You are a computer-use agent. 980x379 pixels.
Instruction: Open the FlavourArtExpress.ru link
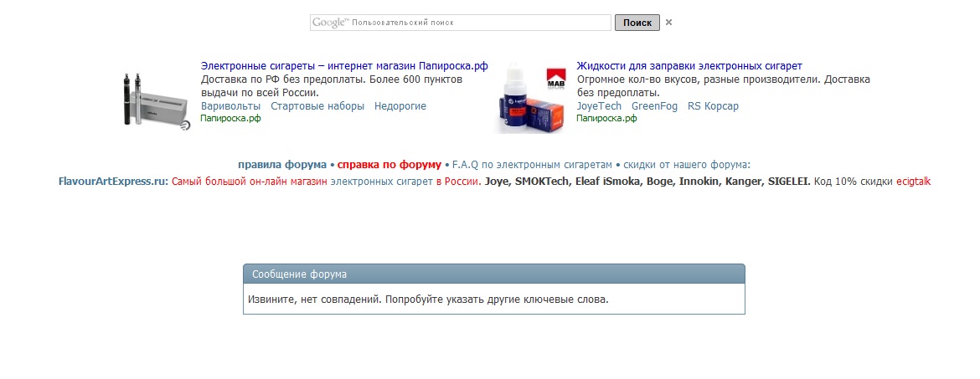coord(113,182)
